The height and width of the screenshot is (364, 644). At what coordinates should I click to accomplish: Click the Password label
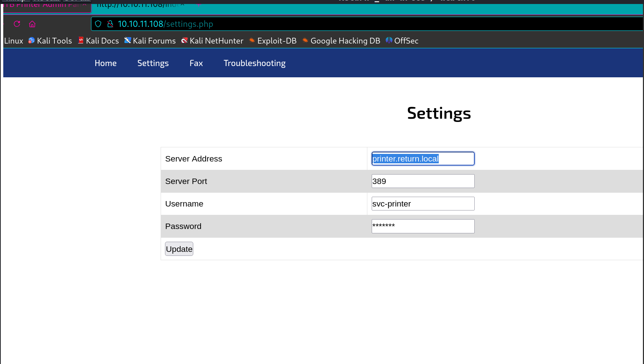183,226
